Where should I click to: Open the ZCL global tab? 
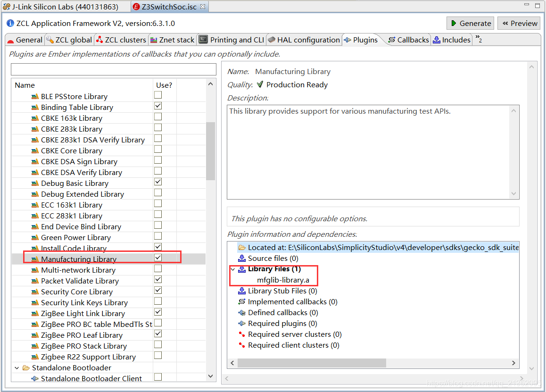69,40
